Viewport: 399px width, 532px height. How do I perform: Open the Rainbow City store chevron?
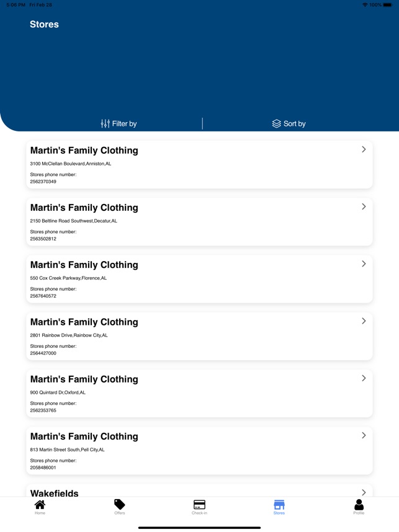[364, 321]
